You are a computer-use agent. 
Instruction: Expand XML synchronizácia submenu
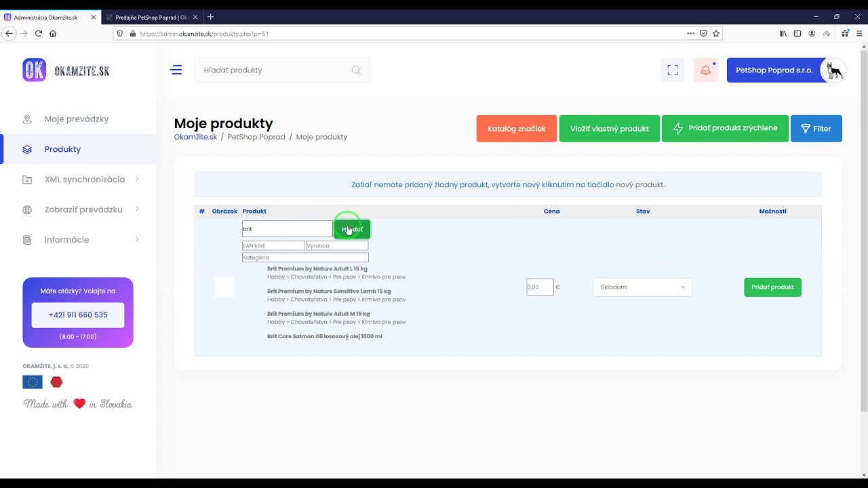pos(137,179)
